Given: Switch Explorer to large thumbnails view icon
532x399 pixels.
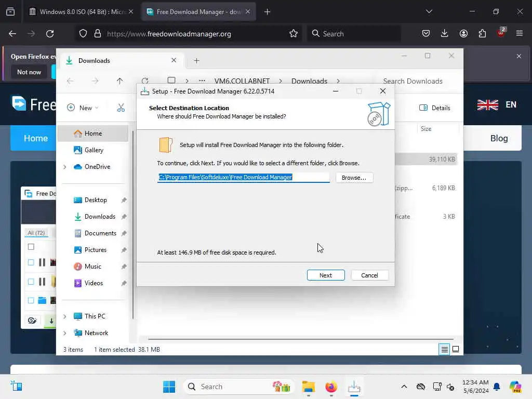Looking at the screenshot, I should click(x=456, y=349).
